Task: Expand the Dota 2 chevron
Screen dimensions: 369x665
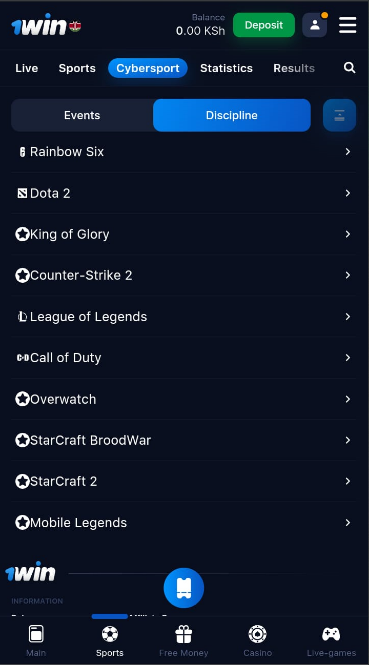Action: point(348,193)
